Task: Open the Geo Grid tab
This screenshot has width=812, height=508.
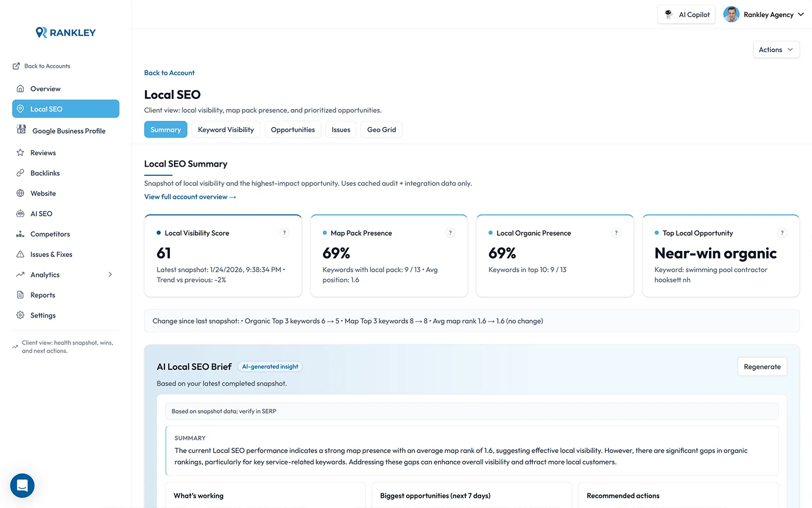Action: (381, 130)
